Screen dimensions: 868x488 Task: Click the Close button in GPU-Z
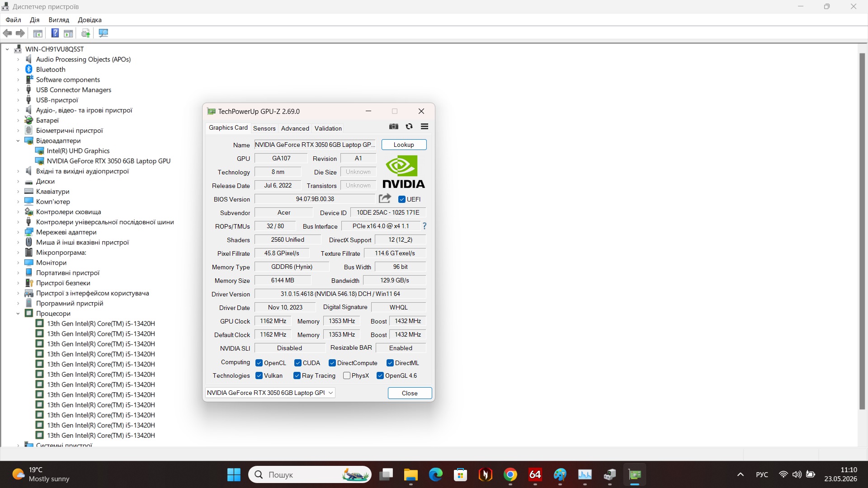click(410, 393)
